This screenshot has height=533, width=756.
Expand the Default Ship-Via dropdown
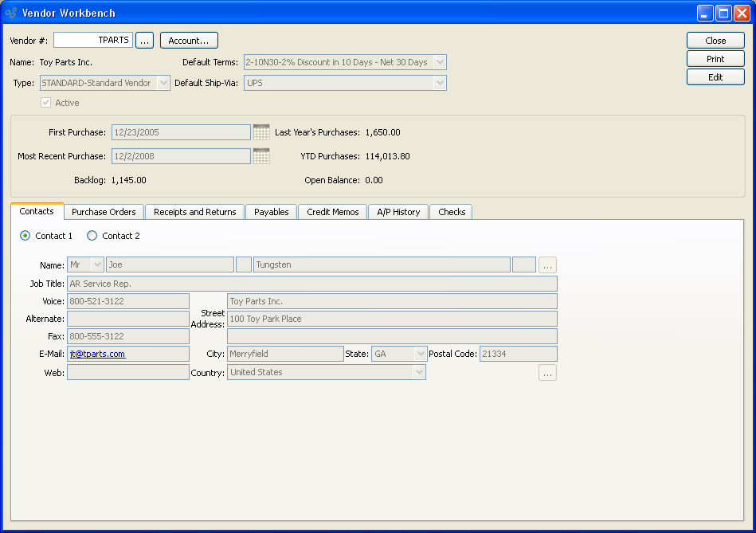coord(439,83)
